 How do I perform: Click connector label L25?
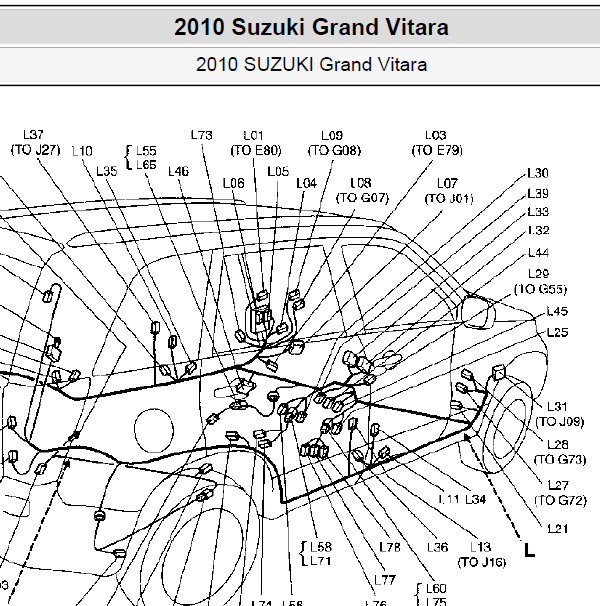coord(557,332)
